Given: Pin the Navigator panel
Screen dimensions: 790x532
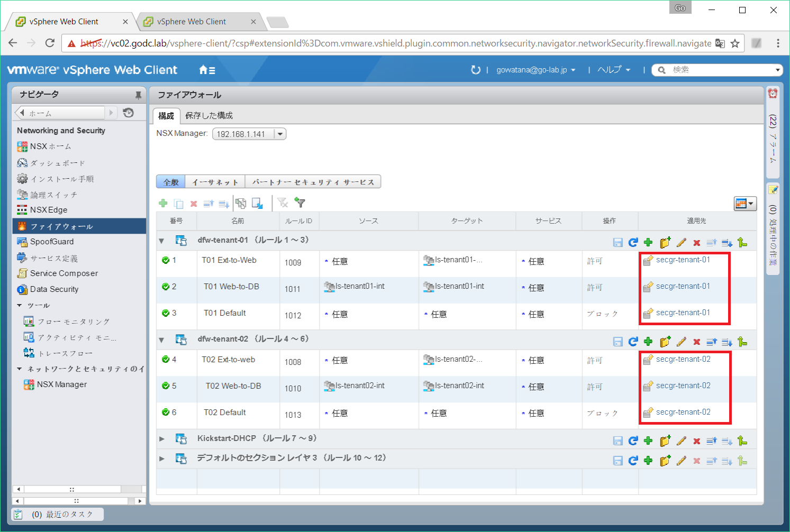Looking at the screenshot, I should pyautogui.click(x=138, y=95).
